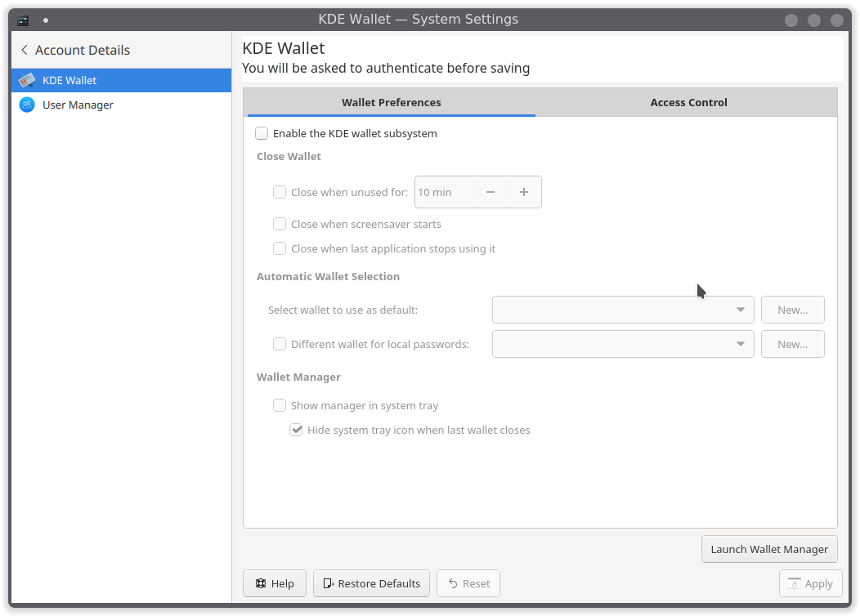Click the application icon in the titlebar
860x616 pixels.
22,19
